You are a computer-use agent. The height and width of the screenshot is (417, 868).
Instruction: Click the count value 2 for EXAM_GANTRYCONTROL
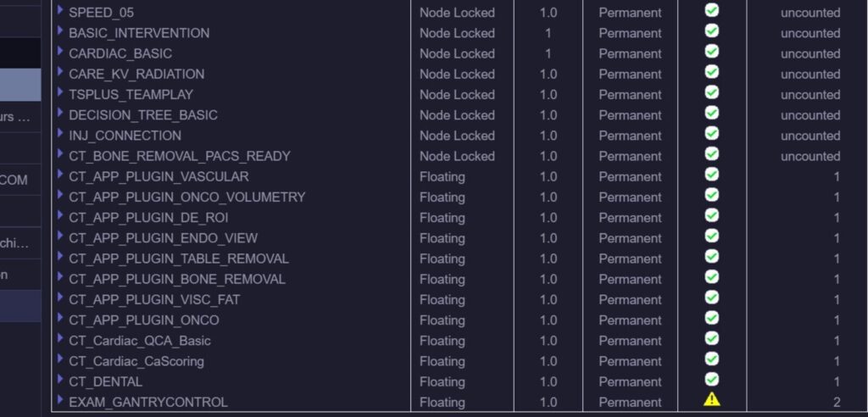pyautogui.click(x=837, y=403)
